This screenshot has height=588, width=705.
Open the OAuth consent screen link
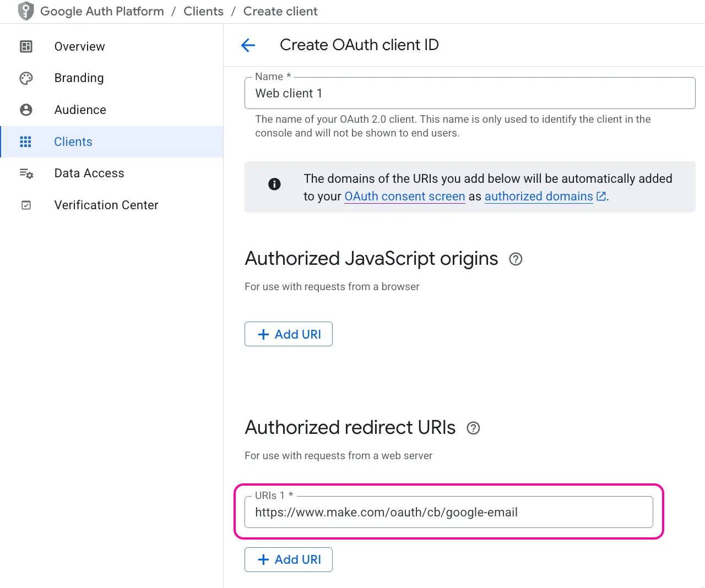pyautogui.click(x=405, y=197)
